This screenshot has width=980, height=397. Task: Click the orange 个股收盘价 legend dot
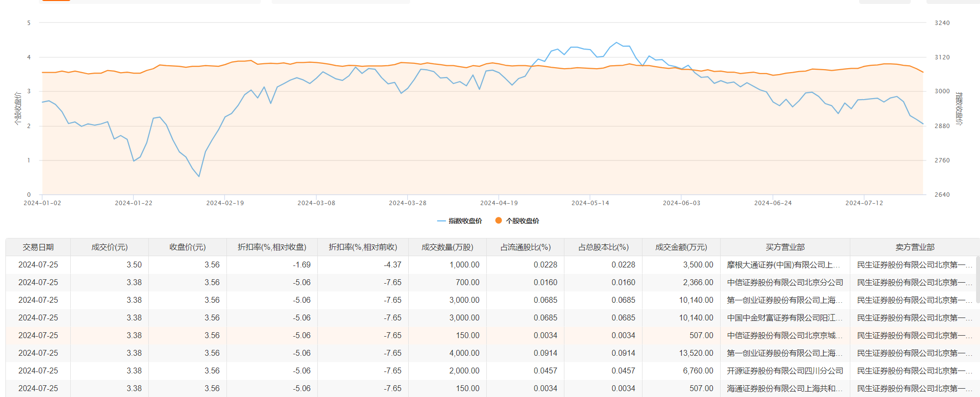pos(499,221)
